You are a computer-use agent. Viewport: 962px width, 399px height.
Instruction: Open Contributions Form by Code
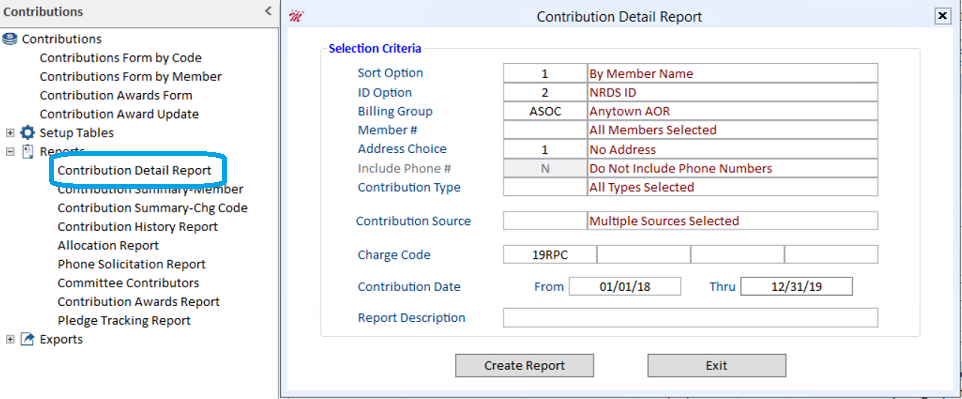pos(121,58)
